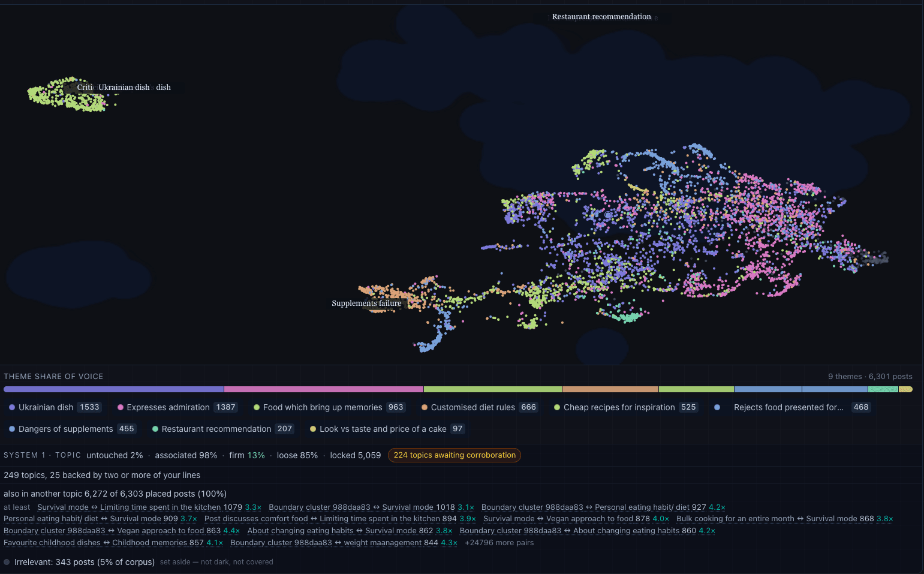
Task: Click the Ukrainian dish label on the scatter map
Action: (124, 88)
